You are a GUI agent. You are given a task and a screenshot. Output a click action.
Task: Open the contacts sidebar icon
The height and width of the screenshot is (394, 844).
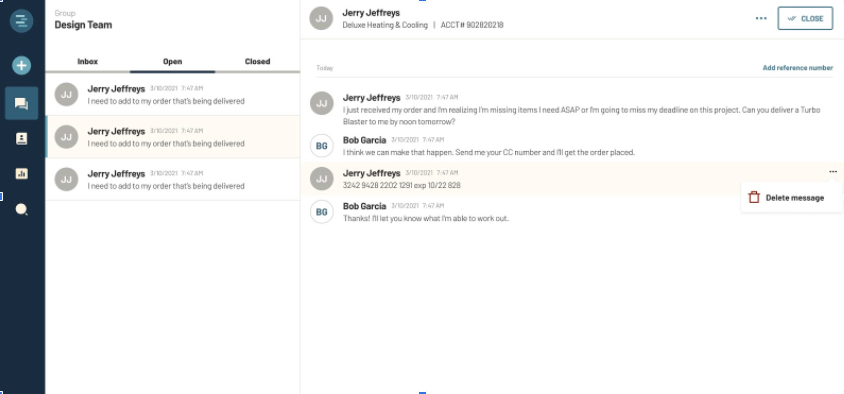22,139
